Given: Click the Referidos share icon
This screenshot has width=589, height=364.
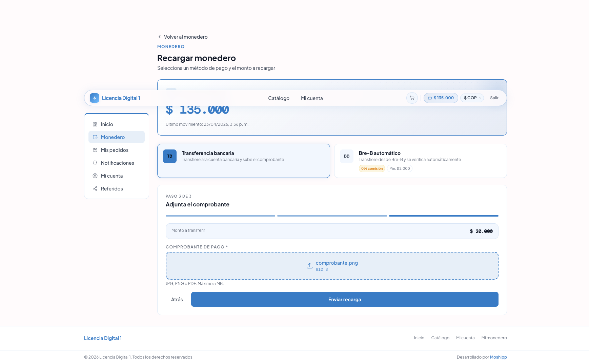Looking at the screenshot, I should tap(95, 189).
